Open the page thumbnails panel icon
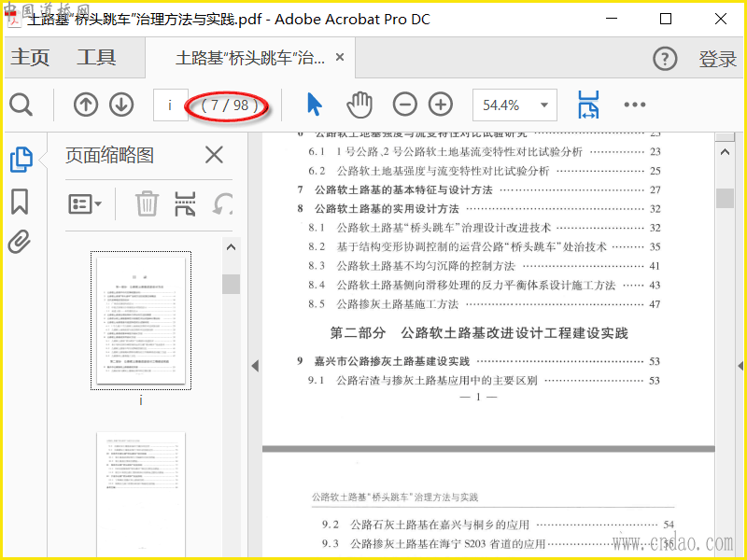 (21, 160)
